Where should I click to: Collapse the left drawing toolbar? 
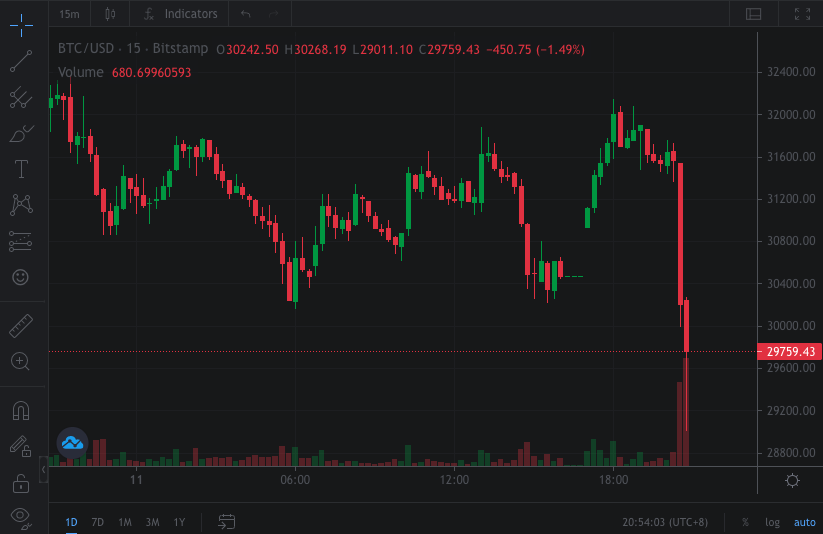pos(43,469)
